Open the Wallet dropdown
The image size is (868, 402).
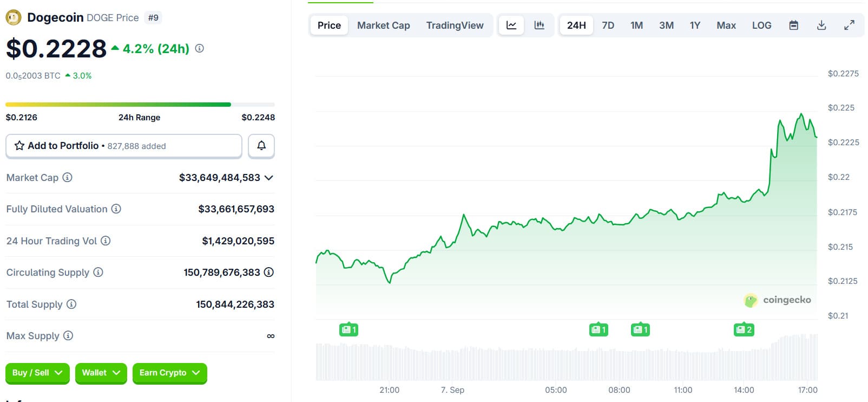click(101, 373)
